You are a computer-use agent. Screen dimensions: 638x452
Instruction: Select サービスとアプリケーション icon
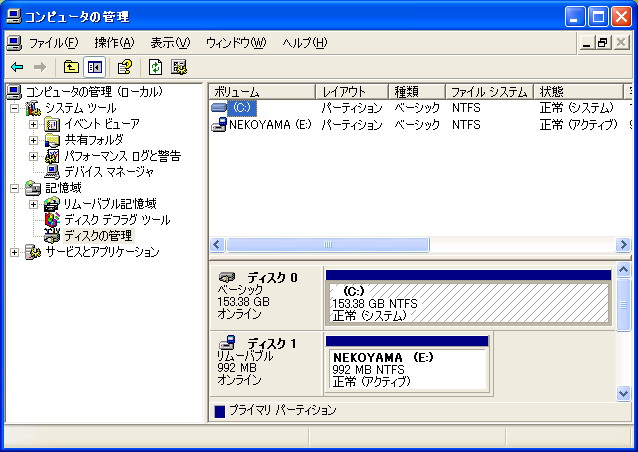[x=33, y=252]
